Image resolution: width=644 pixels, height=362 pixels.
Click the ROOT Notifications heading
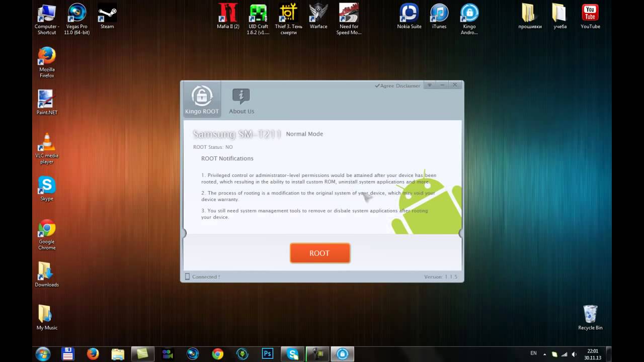click(227, 158)
